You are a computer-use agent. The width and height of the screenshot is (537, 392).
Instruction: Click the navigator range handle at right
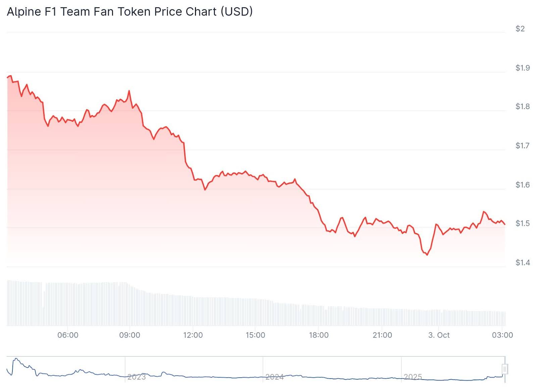click(x=504, y=369)
